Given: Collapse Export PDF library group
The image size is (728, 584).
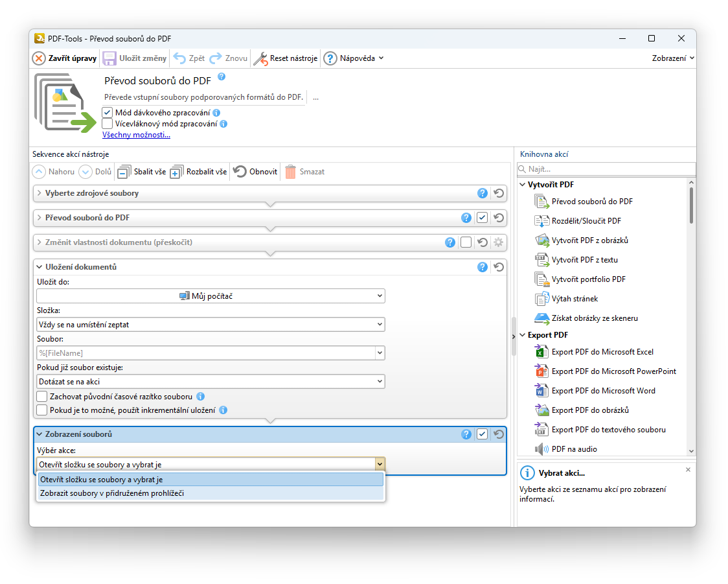Looking at the screenshot, I should pyautogui.click(x=522, y=335).
